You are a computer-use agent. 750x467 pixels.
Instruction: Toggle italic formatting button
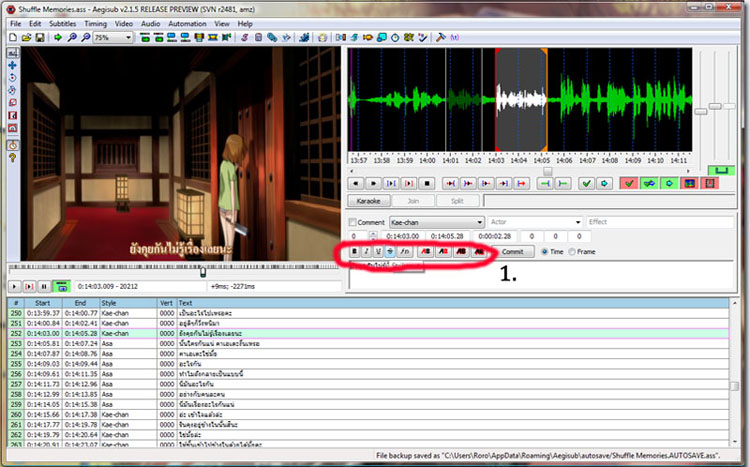pos(366,252)
